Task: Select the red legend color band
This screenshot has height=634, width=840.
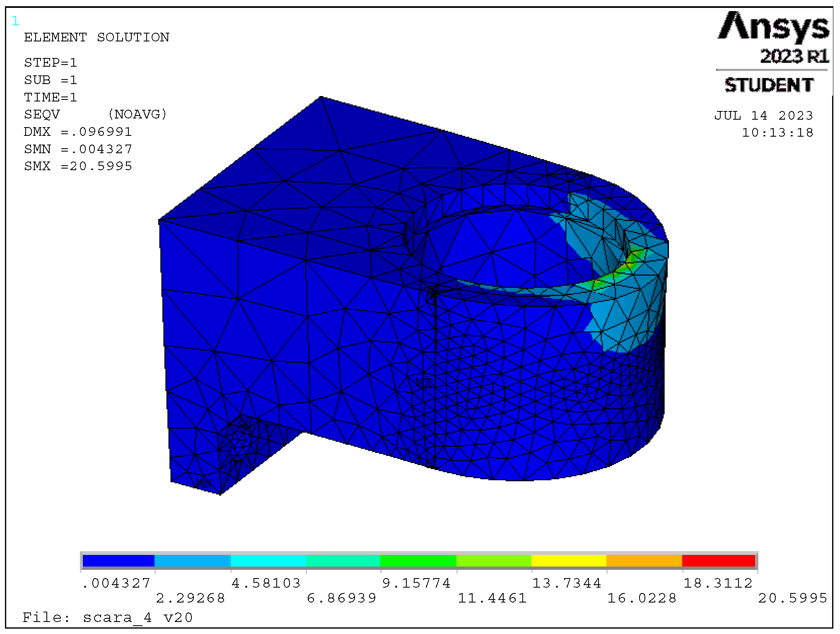Action: point(719,560)
